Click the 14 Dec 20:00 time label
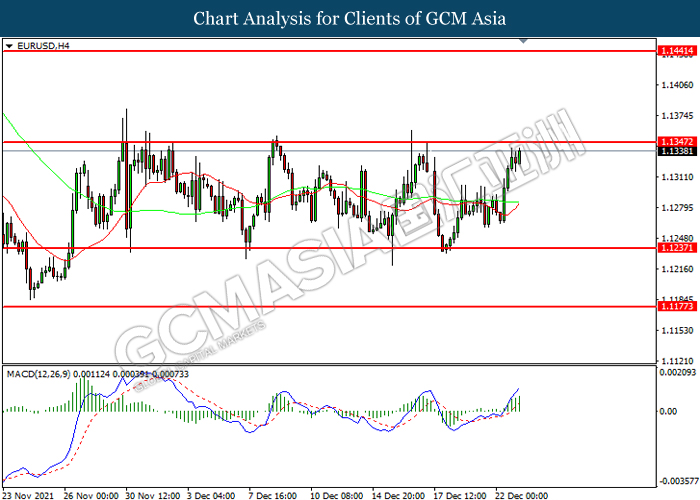700x500 pixels. pyautogui.click(x=399, y=496)
